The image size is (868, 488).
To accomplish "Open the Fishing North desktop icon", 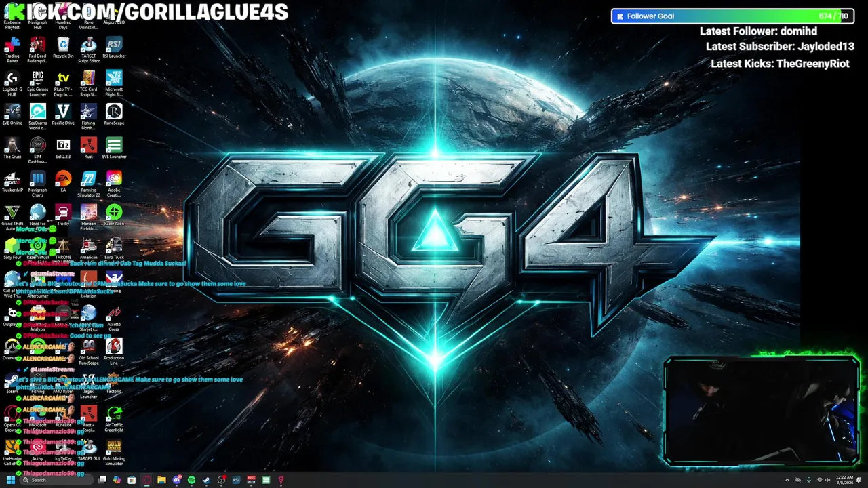I will click(88, 116).
